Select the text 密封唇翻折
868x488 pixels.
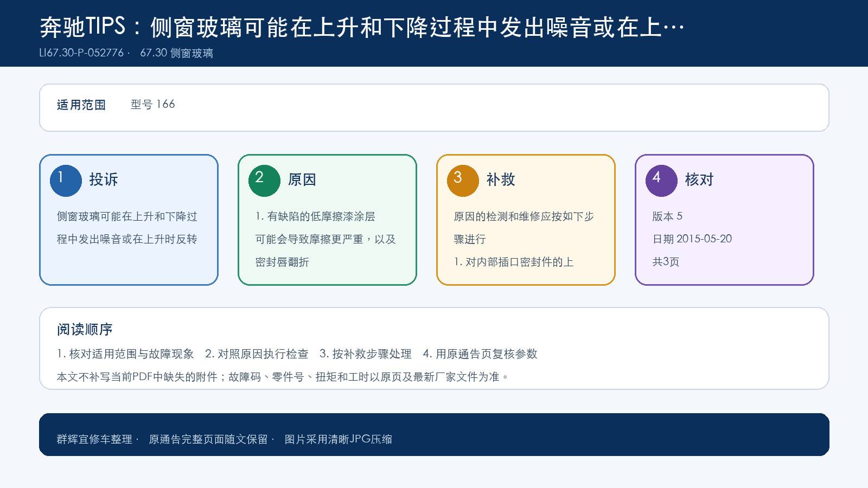[282, 262]
